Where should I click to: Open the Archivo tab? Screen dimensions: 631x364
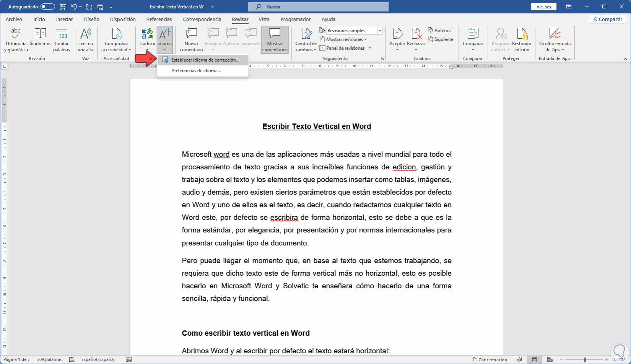(x=14, y=19)
